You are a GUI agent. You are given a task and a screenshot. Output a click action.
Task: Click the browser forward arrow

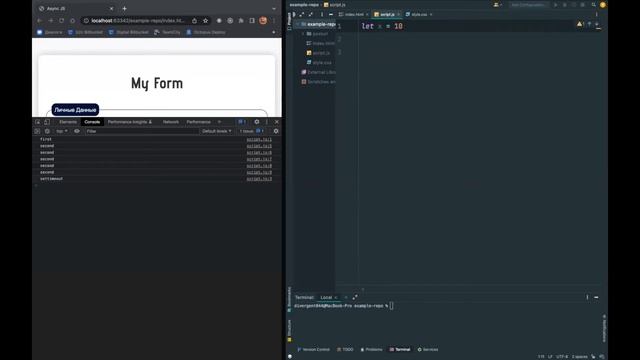[x=51, y=20]
